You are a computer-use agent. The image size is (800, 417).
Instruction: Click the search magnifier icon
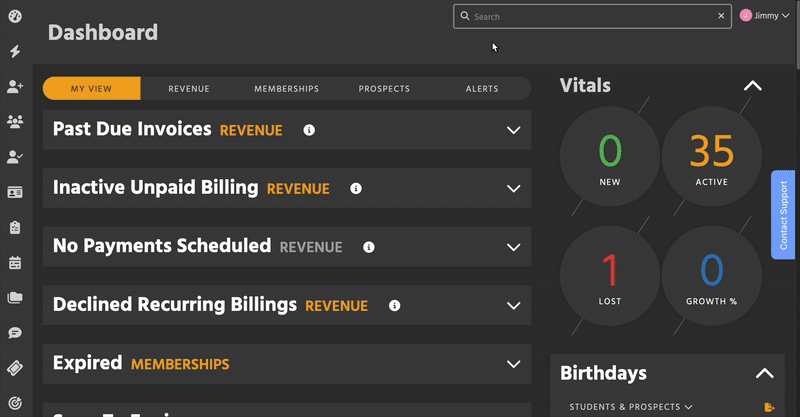(x=465, y=16)
